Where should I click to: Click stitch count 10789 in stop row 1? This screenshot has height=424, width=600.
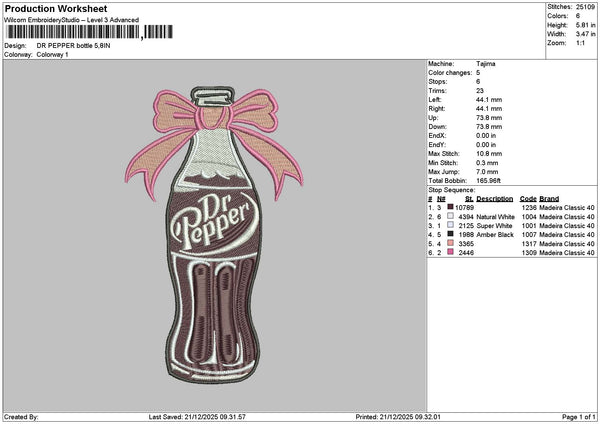click(x=464, y=208)
